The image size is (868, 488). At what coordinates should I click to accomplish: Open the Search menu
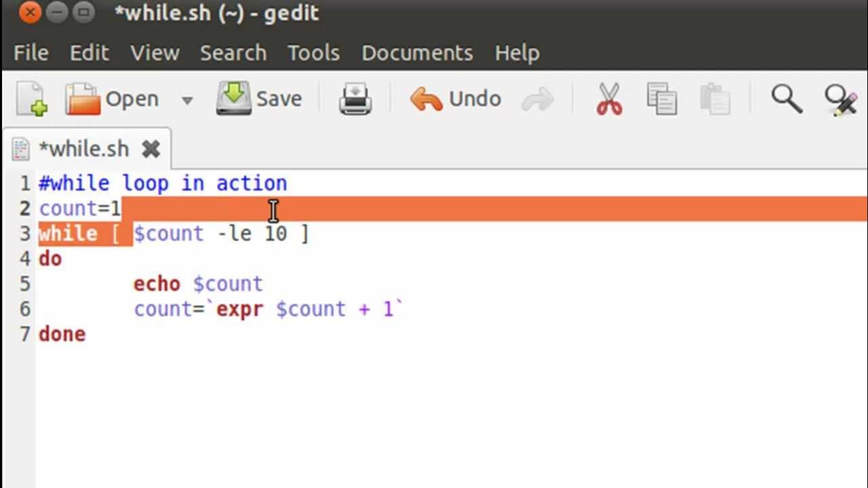(x=233, y=53)
